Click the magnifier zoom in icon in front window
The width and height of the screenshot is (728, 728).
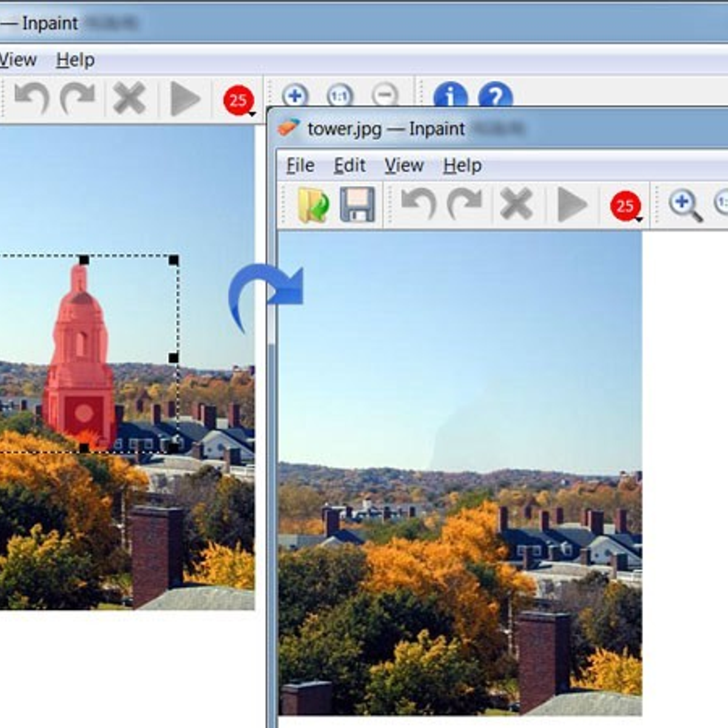click(685, 205)
